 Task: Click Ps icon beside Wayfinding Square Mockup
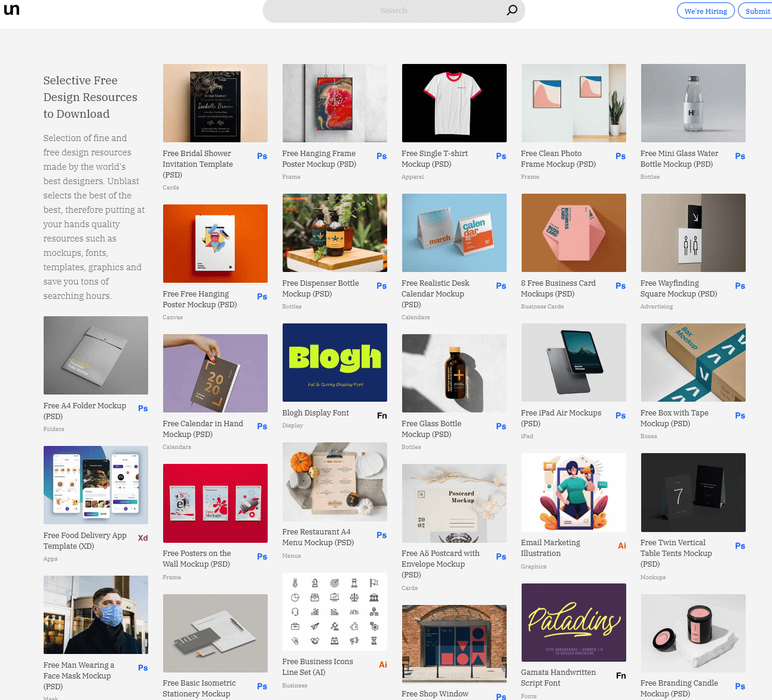click(x=740, y=286)
